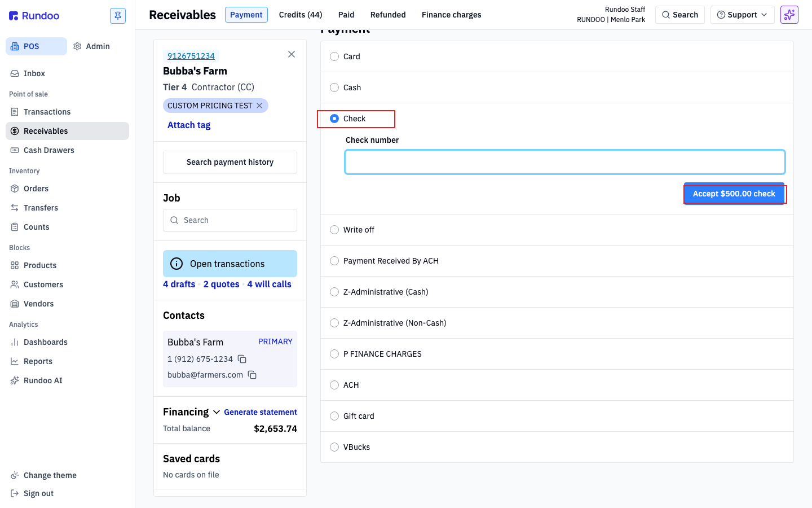Viewport: 812px width, 508px height.
Task: Toggle the sidebar pin icon
Action: tap(118, 16)
